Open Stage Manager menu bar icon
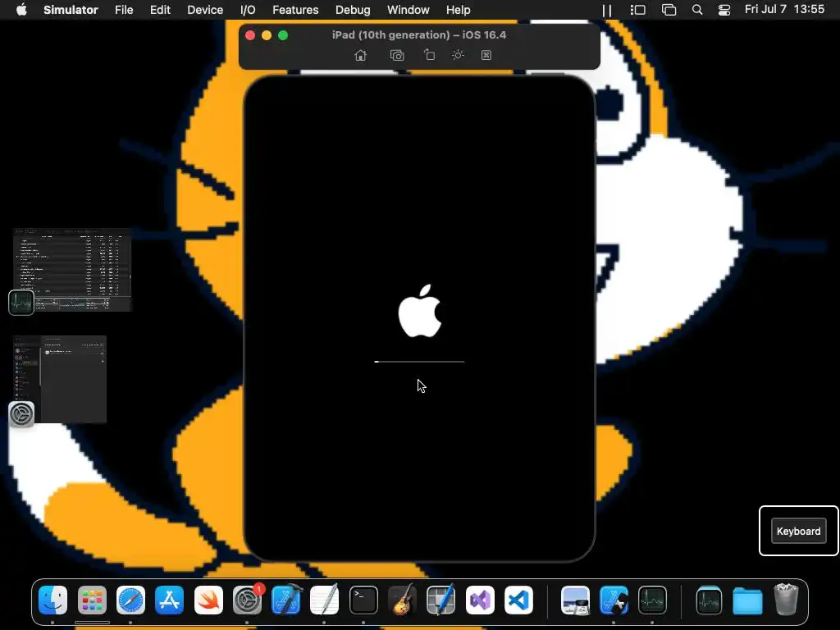 (x=637, y=10)
